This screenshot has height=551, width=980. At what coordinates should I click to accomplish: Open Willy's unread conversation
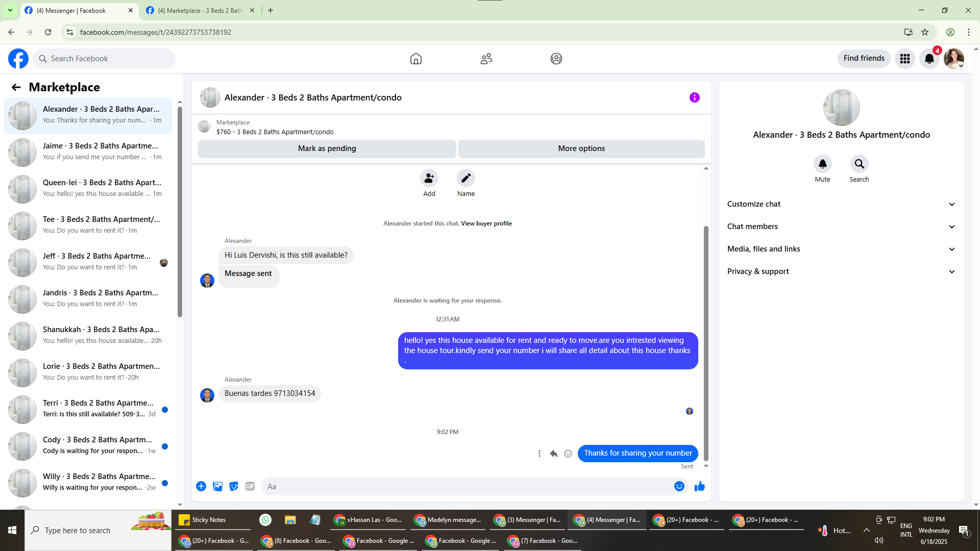point(88,482)
